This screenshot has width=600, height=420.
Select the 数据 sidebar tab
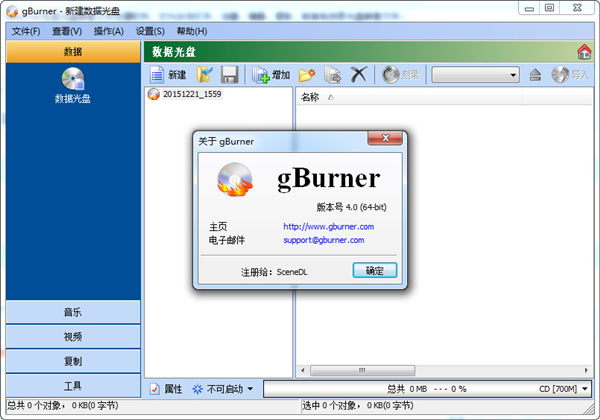click(x=73, y=52)
